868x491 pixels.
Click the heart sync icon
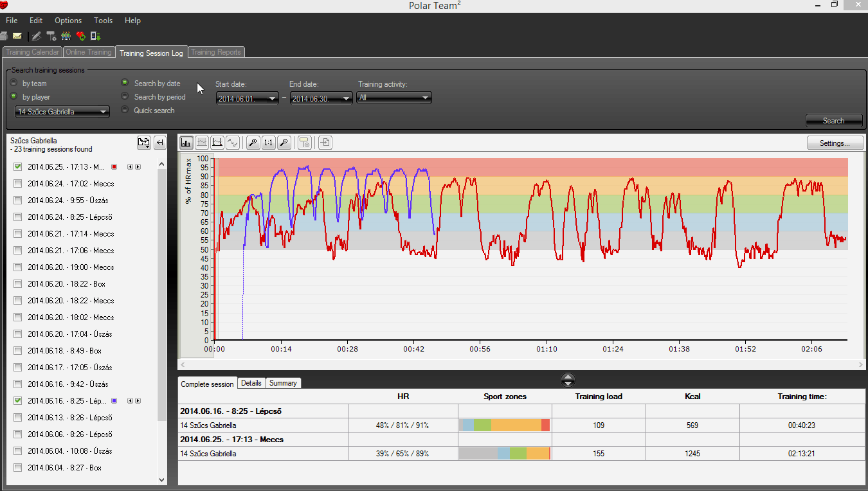[81, 36]
